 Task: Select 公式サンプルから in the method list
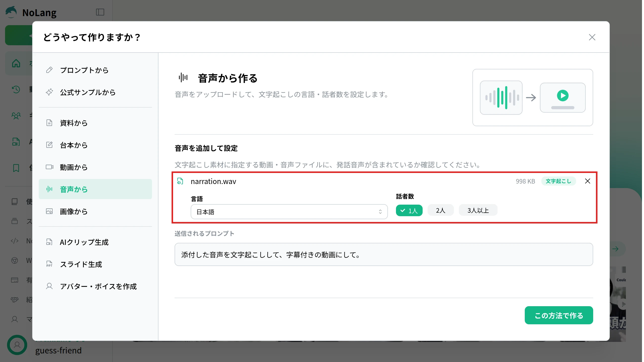tap(95, 92)
